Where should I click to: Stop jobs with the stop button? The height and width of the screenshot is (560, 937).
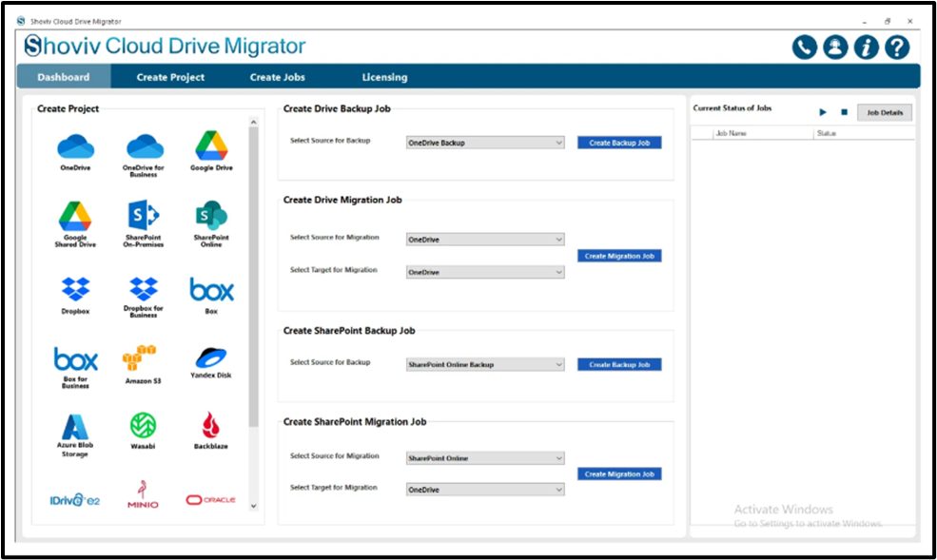pos(845,112)
